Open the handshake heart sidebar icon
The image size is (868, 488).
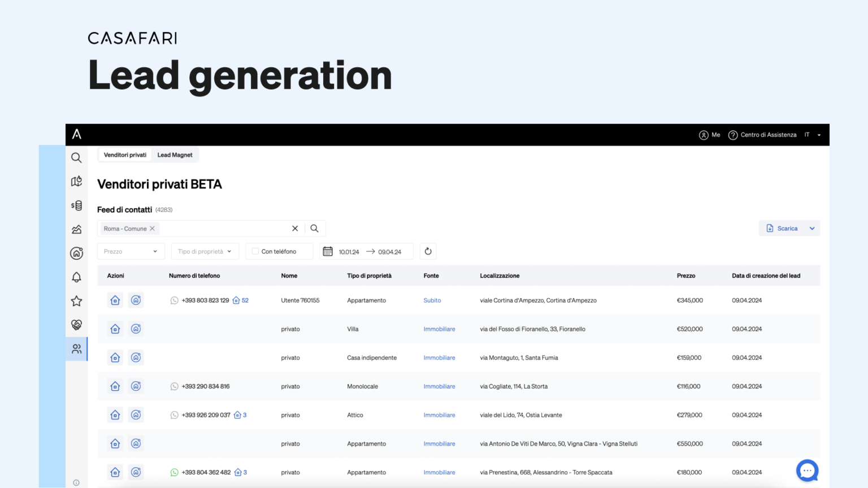coord(76,325)
